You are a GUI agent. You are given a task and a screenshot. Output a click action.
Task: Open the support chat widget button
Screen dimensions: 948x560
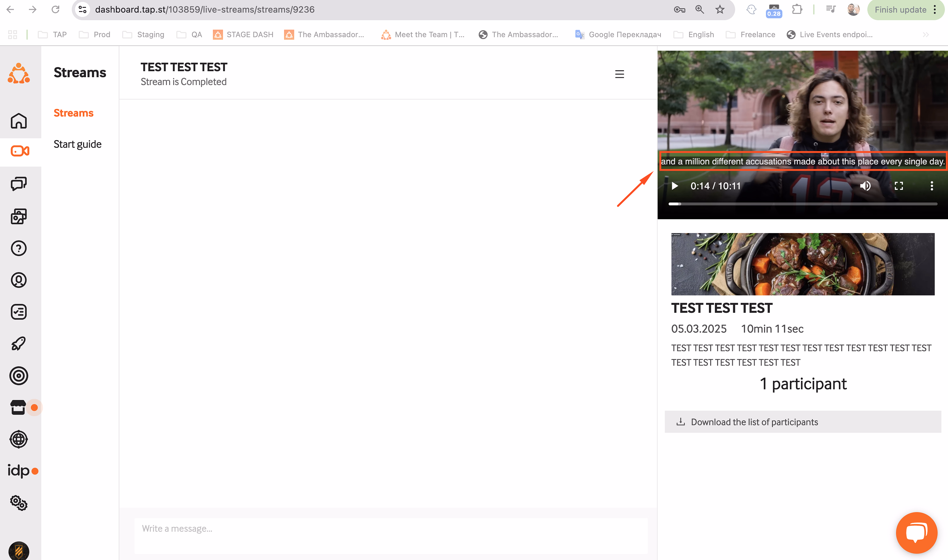click(x=916, y=533)
